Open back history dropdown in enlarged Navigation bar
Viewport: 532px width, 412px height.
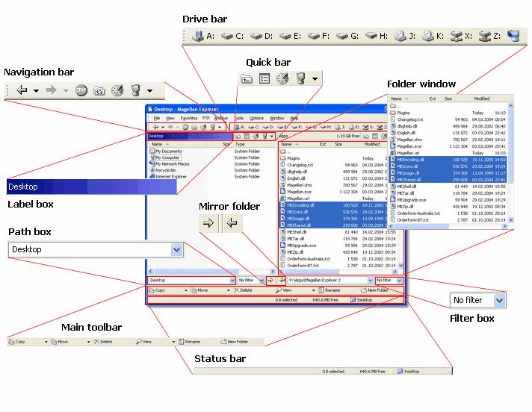(x=36, y=91)
